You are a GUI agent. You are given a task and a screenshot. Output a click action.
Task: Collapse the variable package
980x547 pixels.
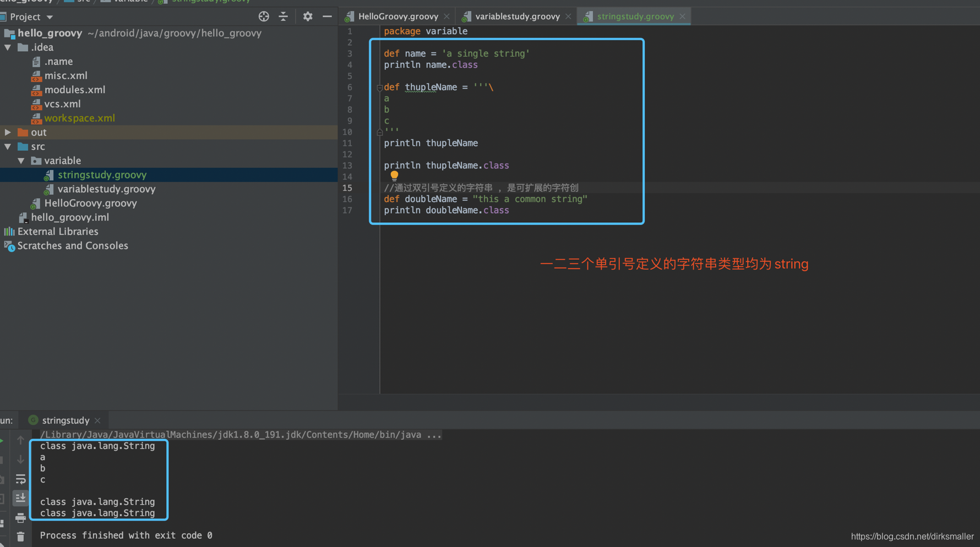21,161
